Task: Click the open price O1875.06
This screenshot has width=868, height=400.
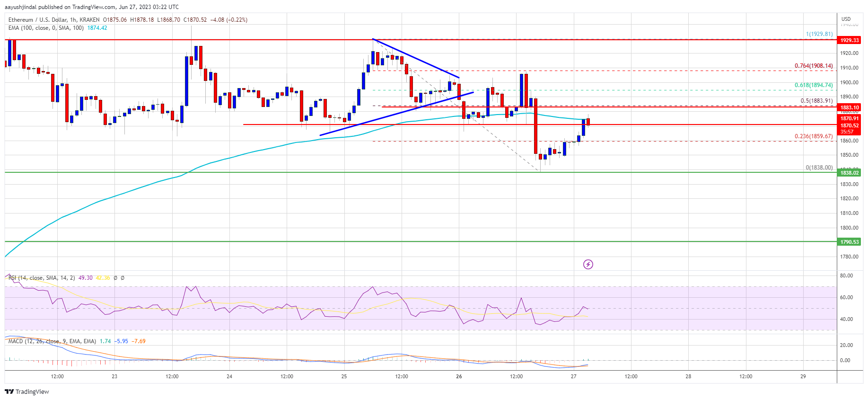Action: 115,20
